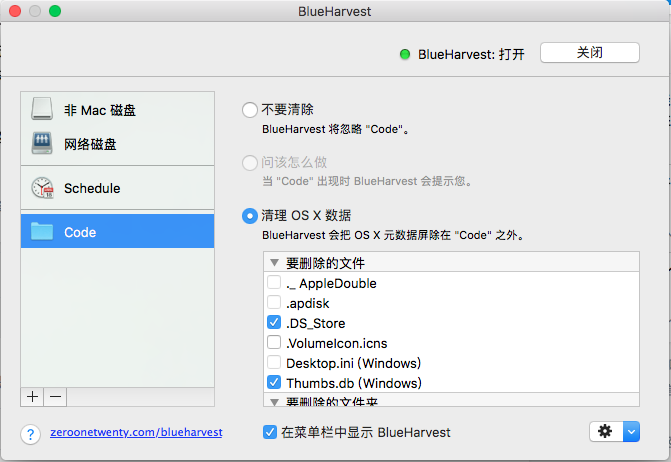Screen dimensions: 671x462
Task: Select the 清理 OS X 数据 radio option
Action: 249,216
